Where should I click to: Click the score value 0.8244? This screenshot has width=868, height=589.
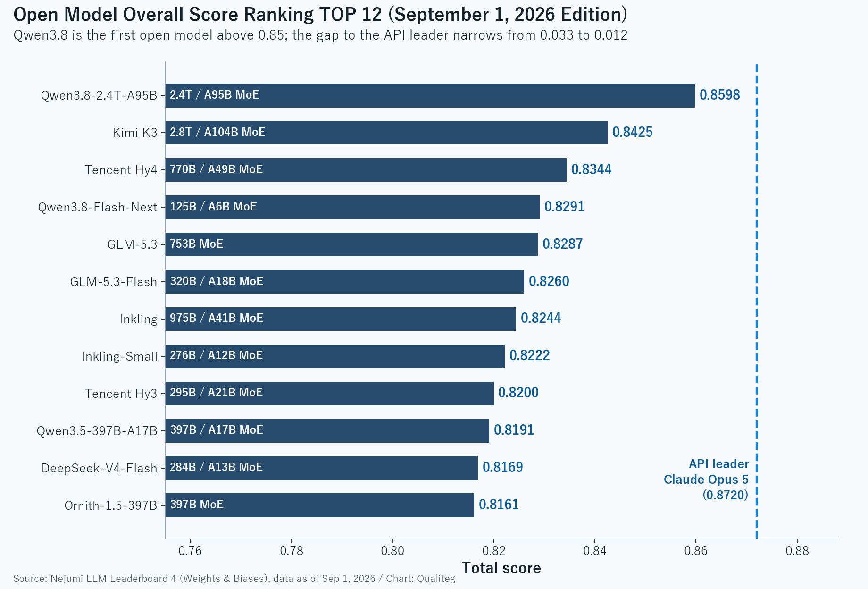point(541,318)
